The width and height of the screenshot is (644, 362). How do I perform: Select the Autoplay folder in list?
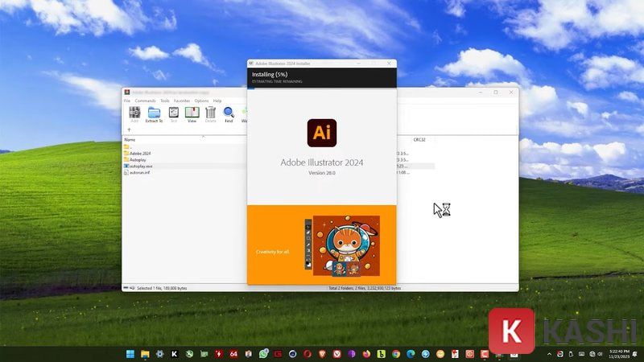pyautogui.click(x=135, y=159)
